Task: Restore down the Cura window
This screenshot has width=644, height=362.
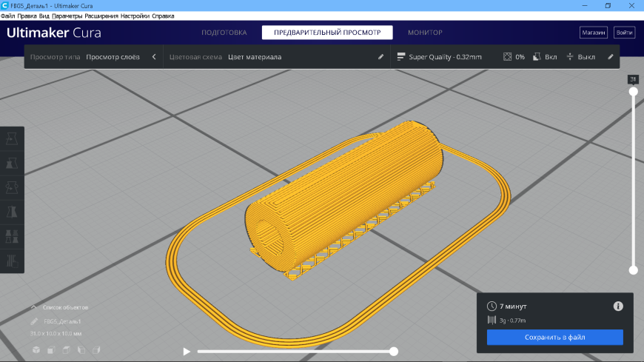Action: (608, 6)
